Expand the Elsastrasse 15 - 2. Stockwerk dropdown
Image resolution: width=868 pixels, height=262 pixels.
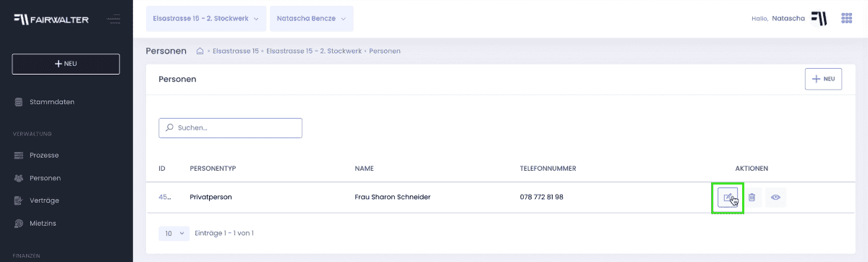pos(205,19)
